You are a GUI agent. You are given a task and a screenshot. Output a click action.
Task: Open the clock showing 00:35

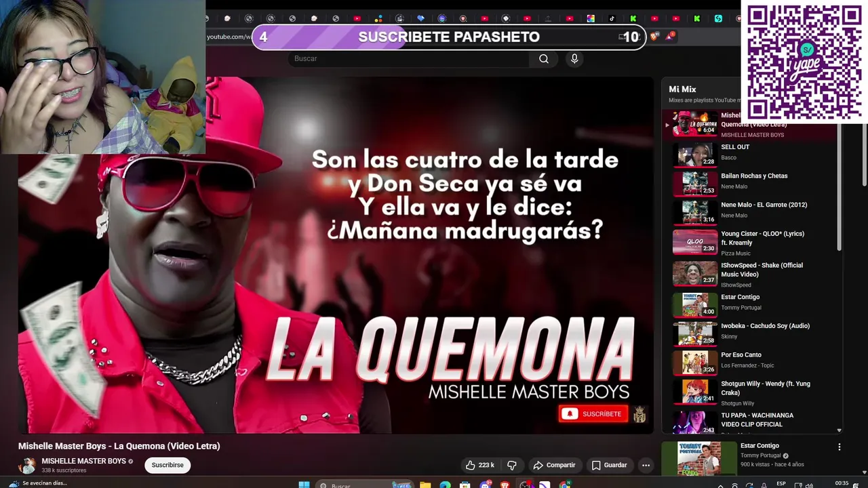click(x=842, y=483)
